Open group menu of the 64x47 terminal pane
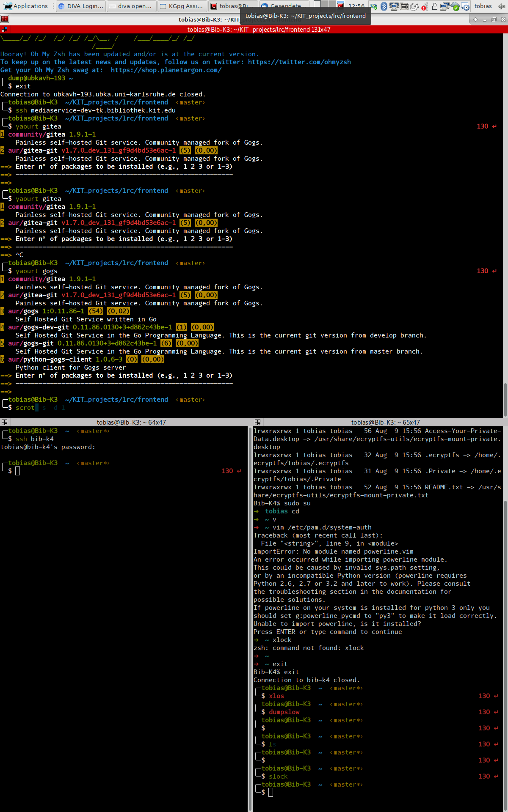The height and width of the screenshot is (812, 508). click(4, 422)
